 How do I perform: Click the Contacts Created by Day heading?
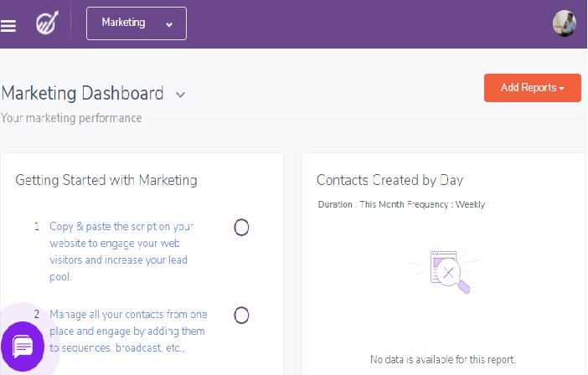[x=389, y=180]
